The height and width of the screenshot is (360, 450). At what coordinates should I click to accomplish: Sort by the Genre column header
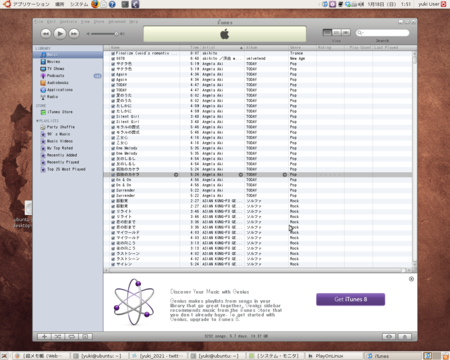(x=302, y=48)
